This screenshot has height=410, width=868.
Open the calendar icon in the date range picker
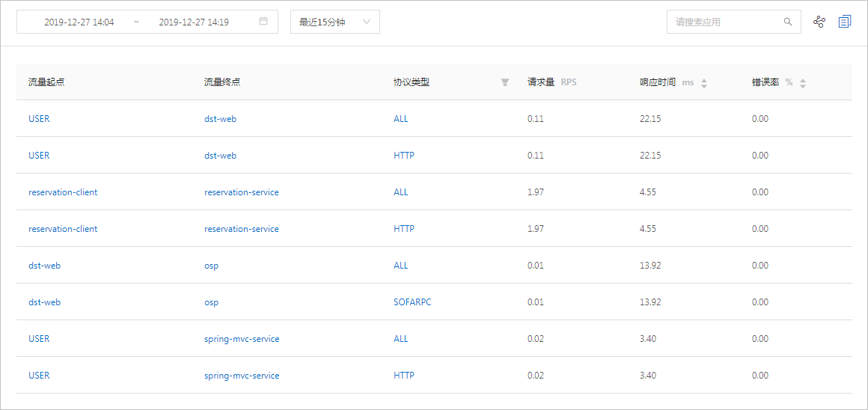[263, 22]
